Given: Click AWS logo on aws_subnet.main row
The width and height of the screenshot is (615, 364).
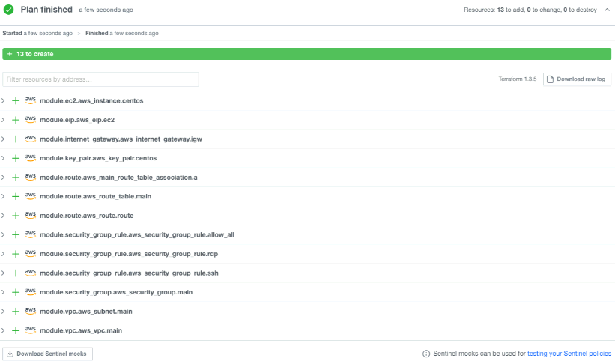Looking at the screenshot, I should coord(31,312).
